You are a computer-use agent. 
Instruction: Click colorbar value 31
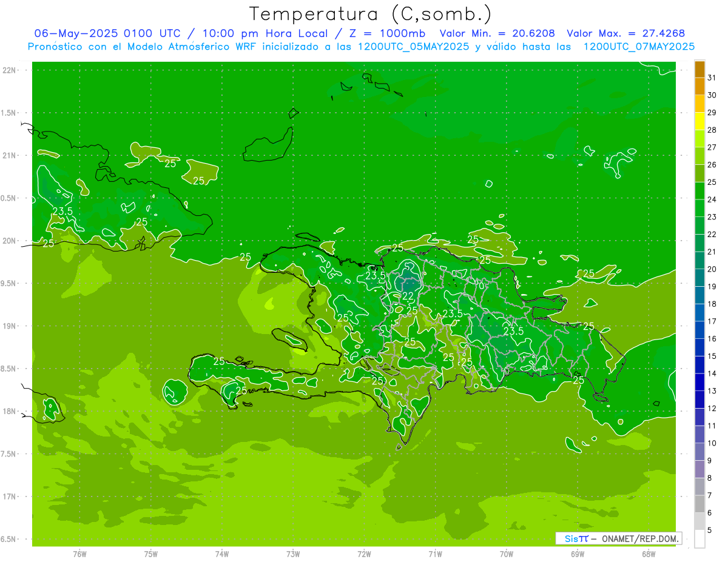pos(712,78)
